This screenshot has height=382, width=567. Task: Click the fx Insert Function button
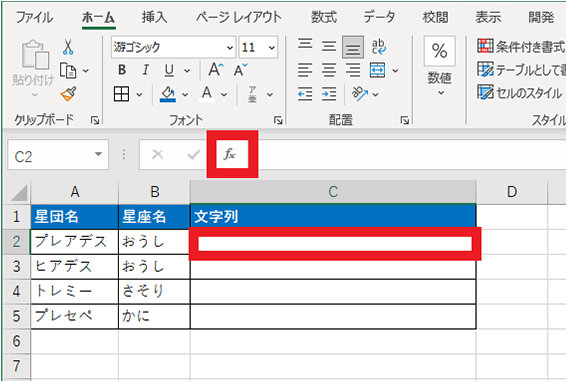pyautogui.click(x=230, y=154)
